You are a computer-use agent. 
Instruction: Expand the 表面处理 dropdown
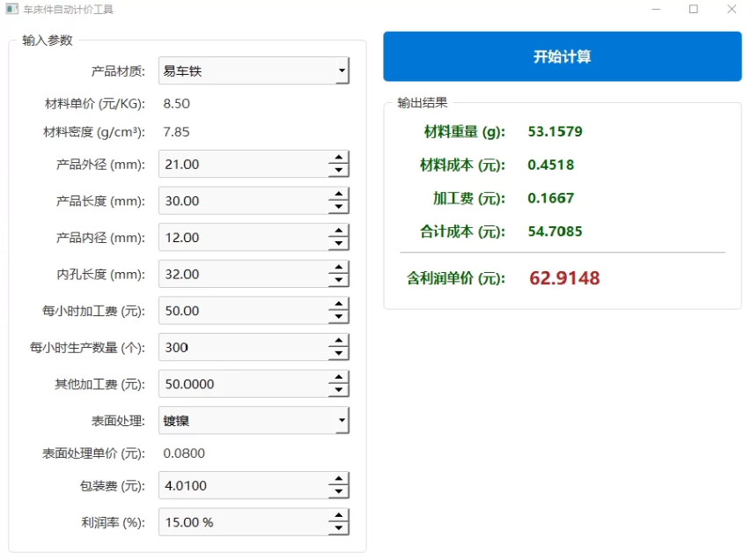254,421
